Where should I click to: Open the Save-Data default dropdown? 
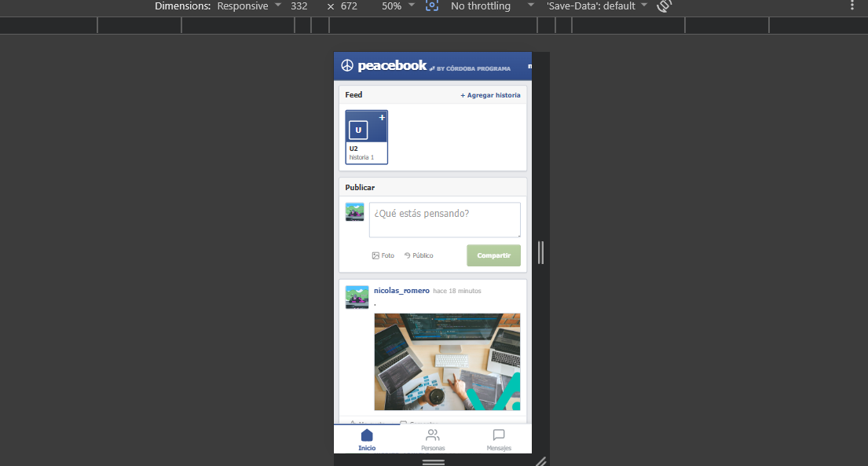[x=597, y=6]
